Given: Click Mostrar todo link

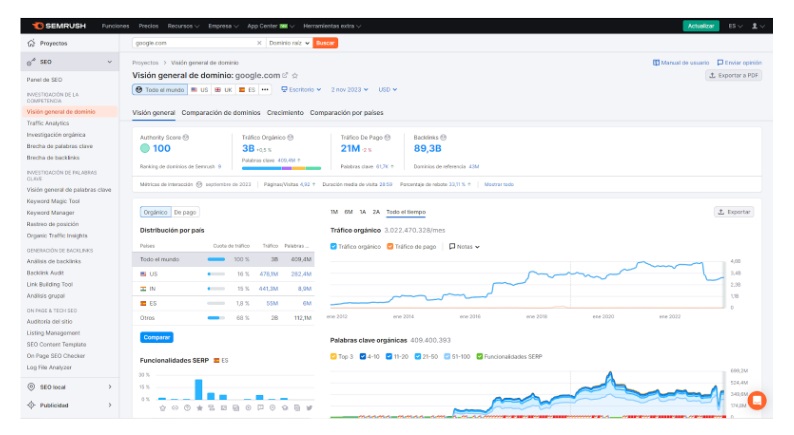Looking at the screenshot, I should click(x=499, y=184).
